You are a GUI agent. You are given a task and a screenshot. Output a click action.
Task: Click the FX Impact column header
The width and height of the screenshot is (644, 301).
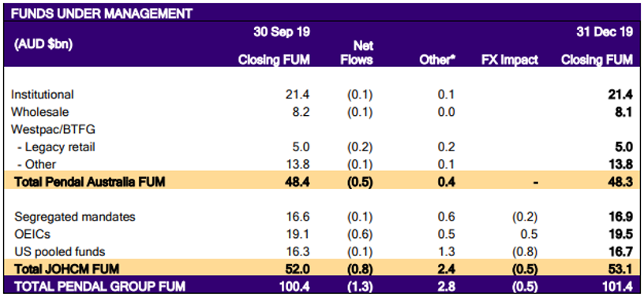pos(510,60)
